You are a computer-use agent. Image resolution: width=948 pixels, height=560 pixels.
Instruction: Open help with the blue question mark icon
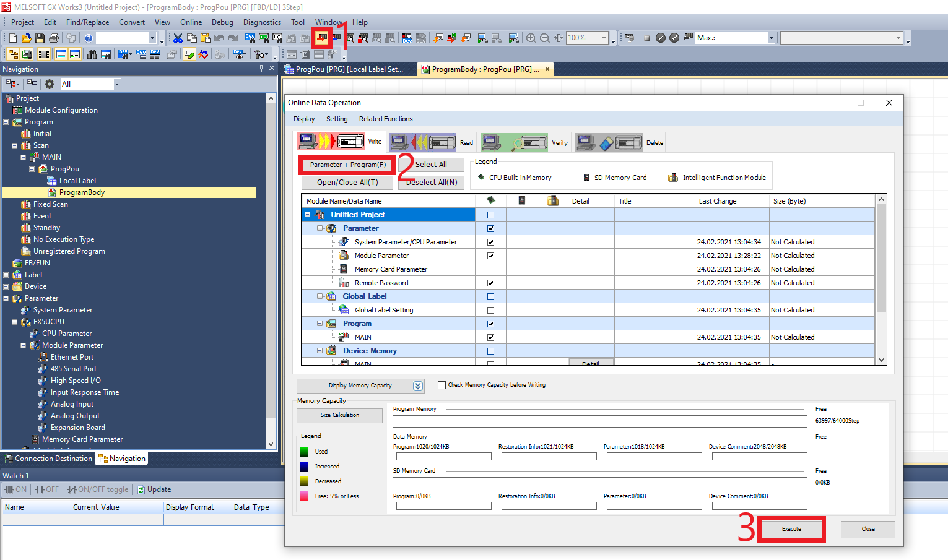click(89, 38)
